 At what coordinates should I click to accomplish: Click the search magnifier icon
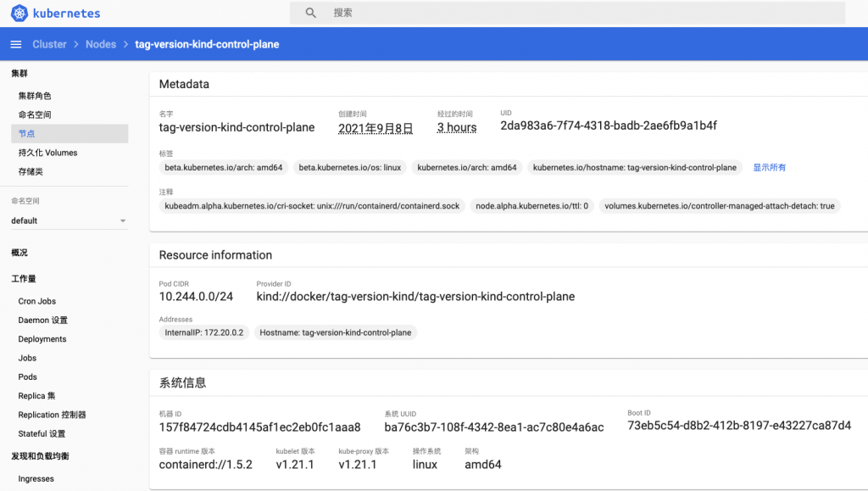[x=310, y=13]
